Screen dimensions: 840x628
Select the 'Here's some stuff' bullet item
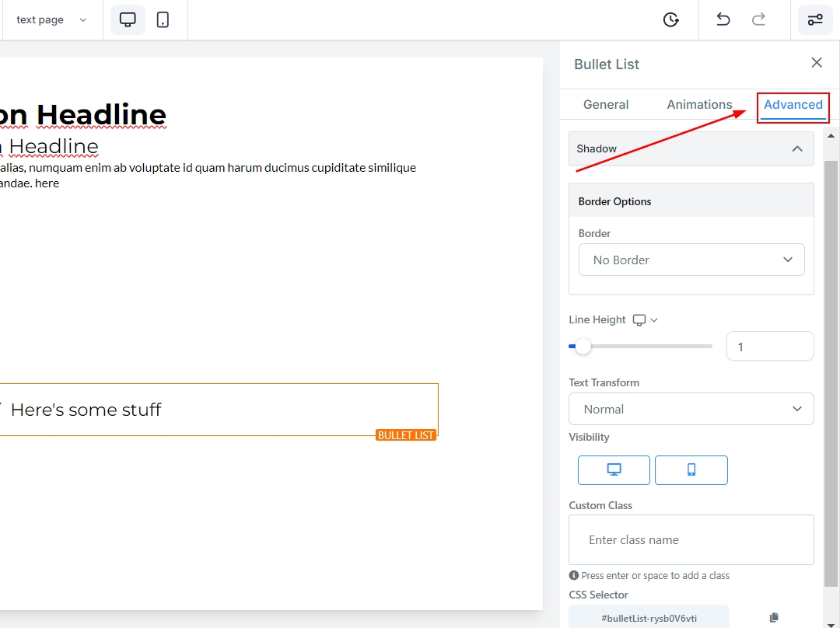coord(86,410)
